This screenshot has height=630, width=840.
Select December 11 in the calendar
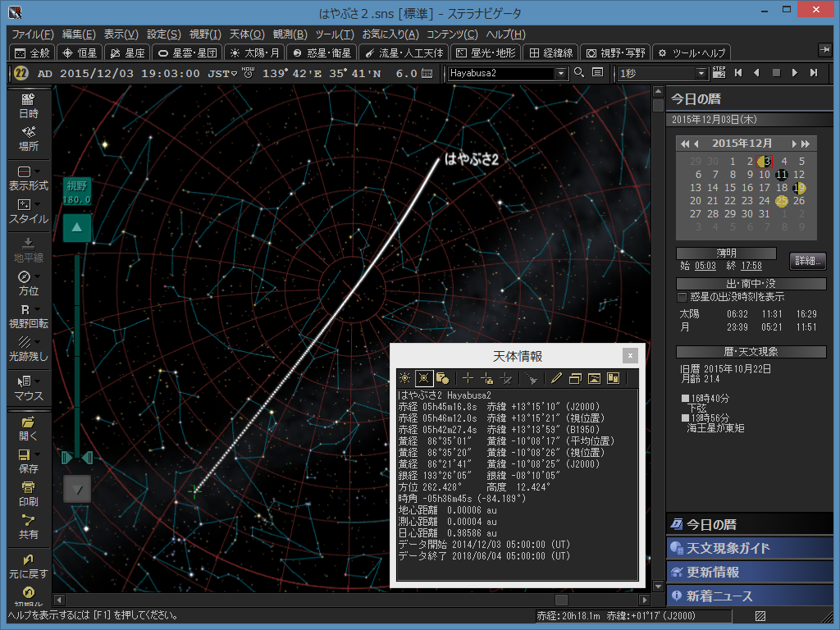click(782, 175)
